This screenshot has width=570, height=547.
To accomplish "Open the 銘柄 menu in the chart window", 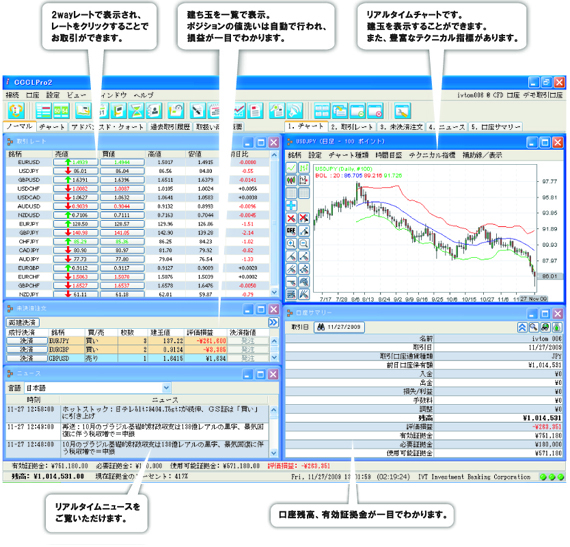I will point(294,155).
